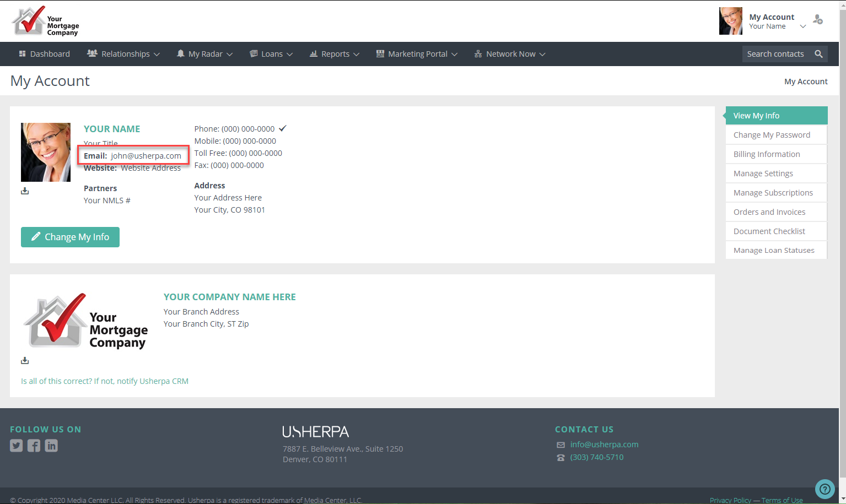Click download icon below company logo

point(25,361)
